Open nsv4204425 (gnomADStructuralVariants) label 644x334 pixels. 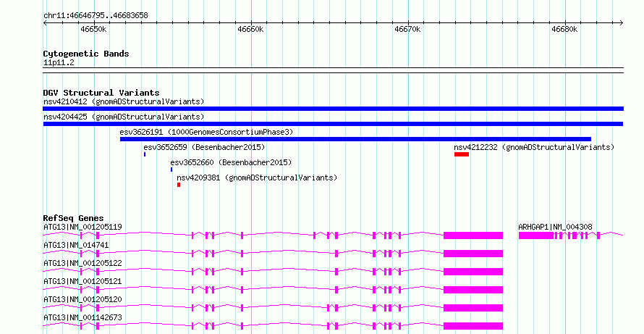(x=124, y=117)
